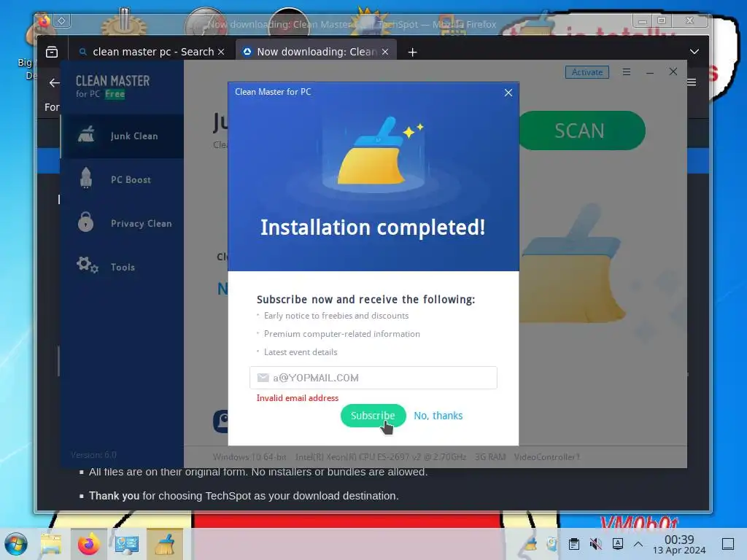This screenshot has width=747, height=560.
Task: Click the green SCAN button
Action: 581,131
